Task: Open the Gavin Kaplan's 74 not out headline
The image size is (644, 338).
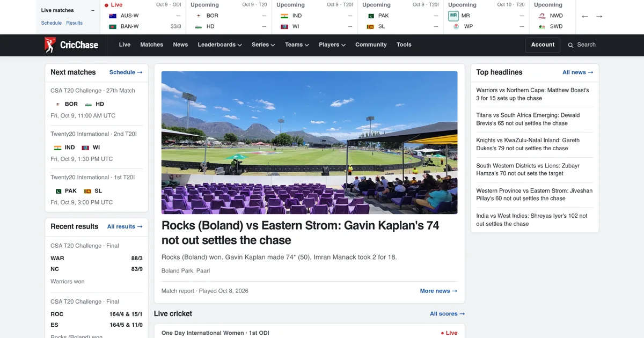Action: pos(301,233)
